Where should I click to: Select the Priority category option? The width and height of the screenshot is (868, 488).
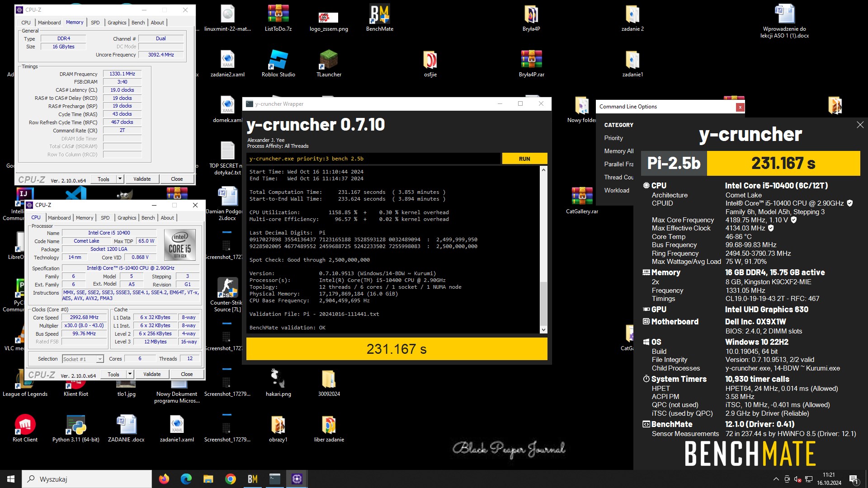tap(613, 138)
